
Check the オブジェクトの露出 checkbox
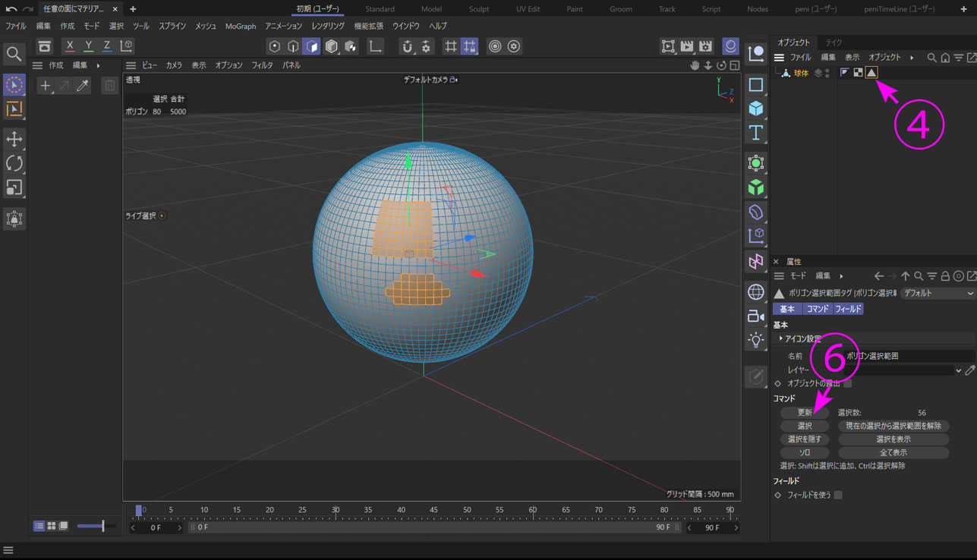848,383
